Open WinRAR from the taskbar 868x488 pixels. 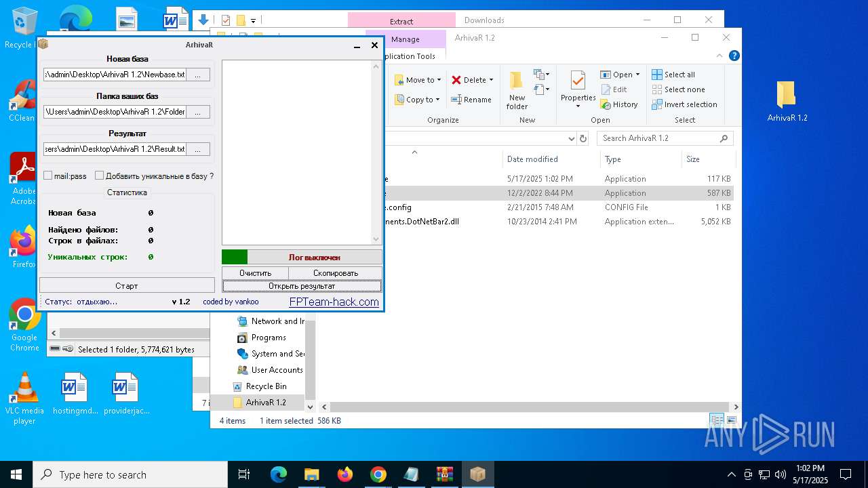coord(445,474)
